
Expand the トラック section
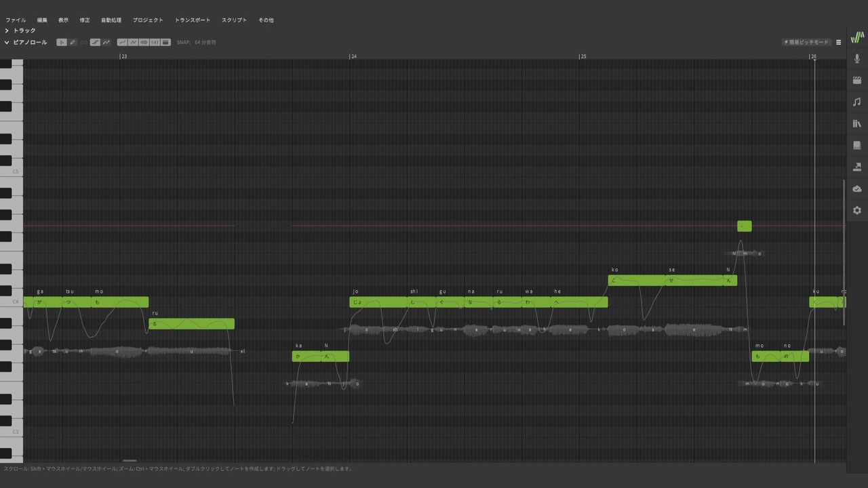tap(20, 30)
